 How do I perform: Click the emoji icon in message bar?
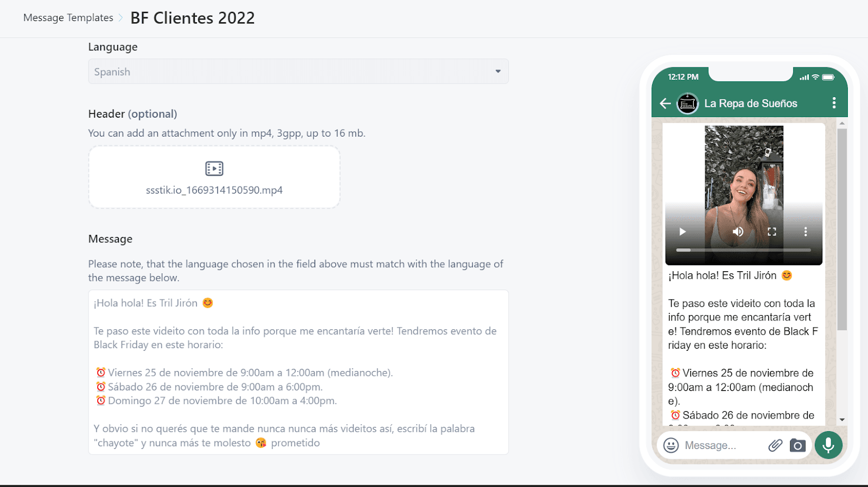pos(671,445)
